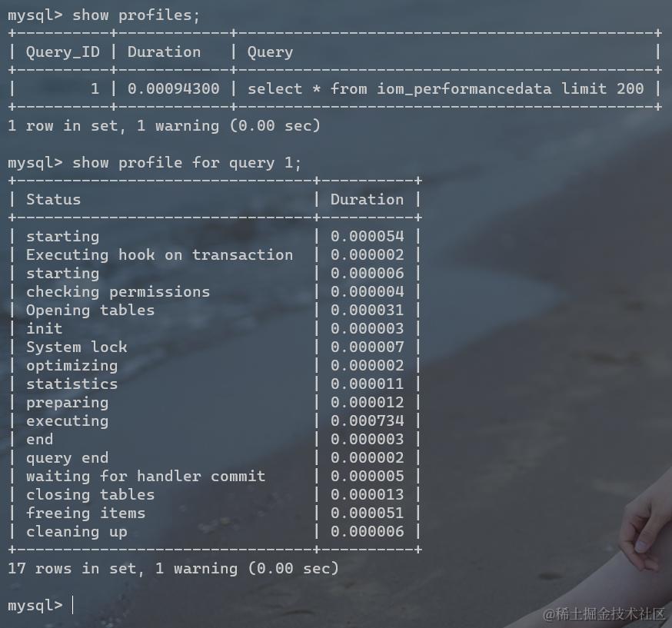Click the 'executing' status

click(68, 421)
